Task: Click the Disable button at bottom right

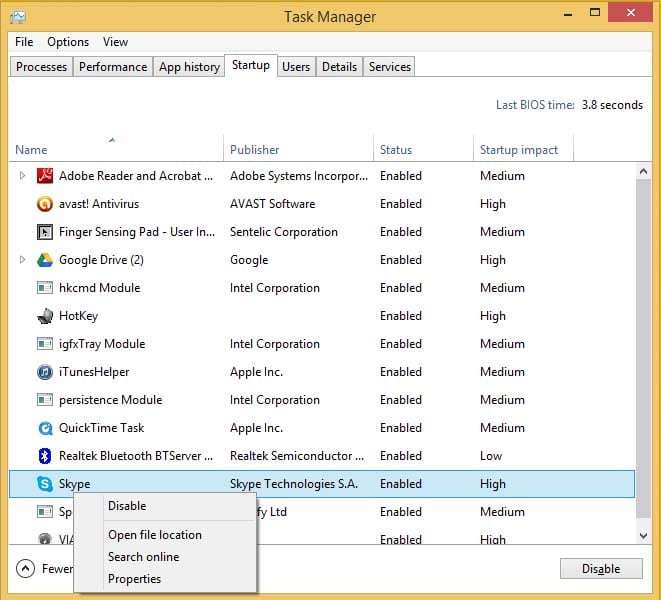Action: click(601, 569)
